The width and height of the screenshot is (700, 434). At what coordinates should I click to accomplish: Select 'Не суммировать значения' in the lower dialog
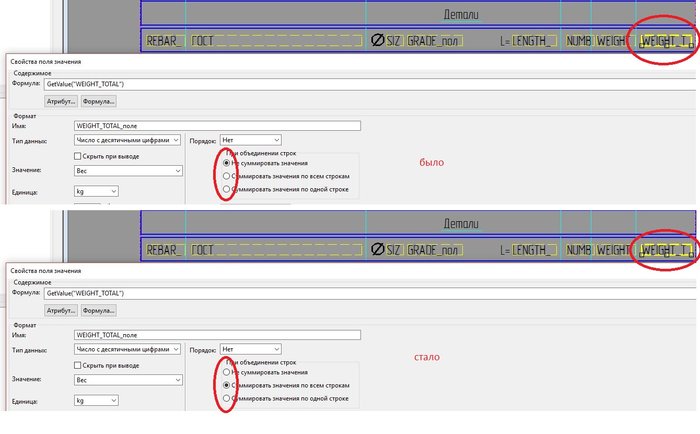(226, 372)
